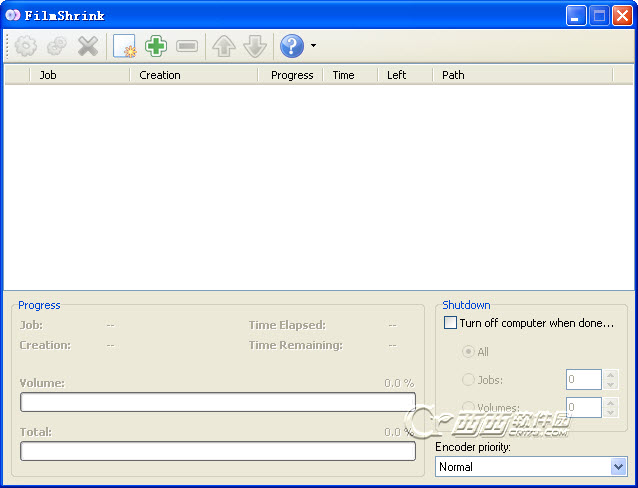Increase the Volumes count with the up spinner
The image size is (638, 488).
(x=610, y=403)
